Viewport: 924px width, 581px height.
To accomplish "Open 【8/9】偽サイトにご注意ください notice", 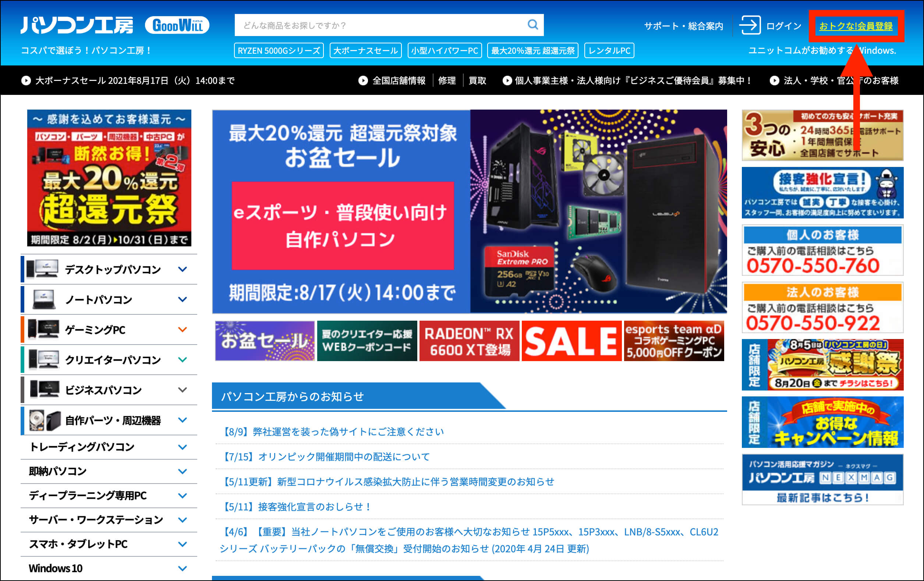I will pyautogui.click(x=333, y=432).
